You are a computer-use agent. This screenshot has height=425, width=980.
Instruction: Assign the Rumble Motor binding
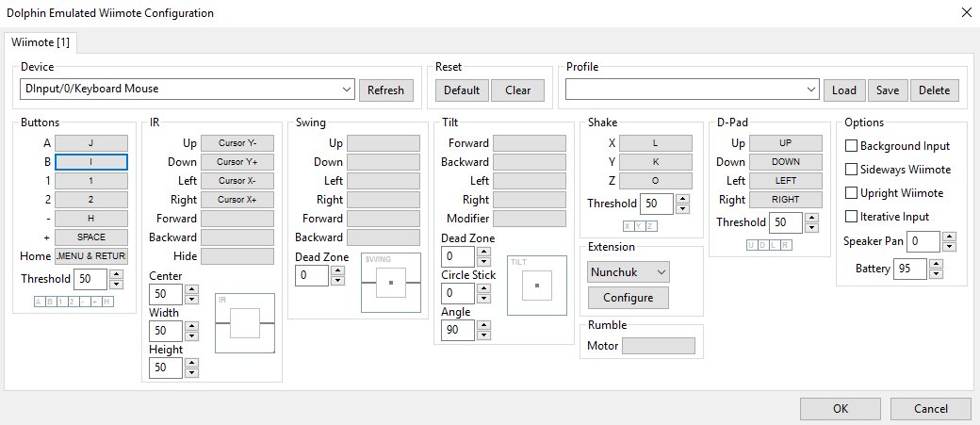(659, 346)
